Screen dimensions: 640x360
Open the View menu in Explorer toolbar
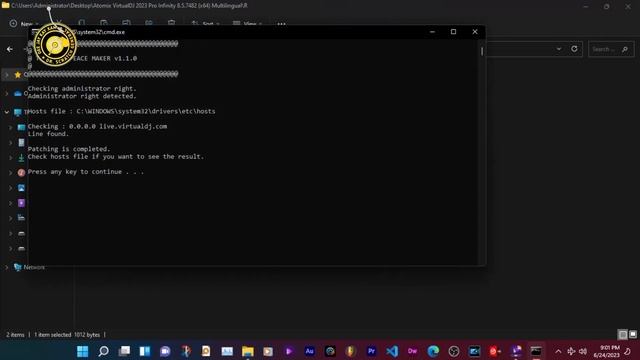pos(247,24)
